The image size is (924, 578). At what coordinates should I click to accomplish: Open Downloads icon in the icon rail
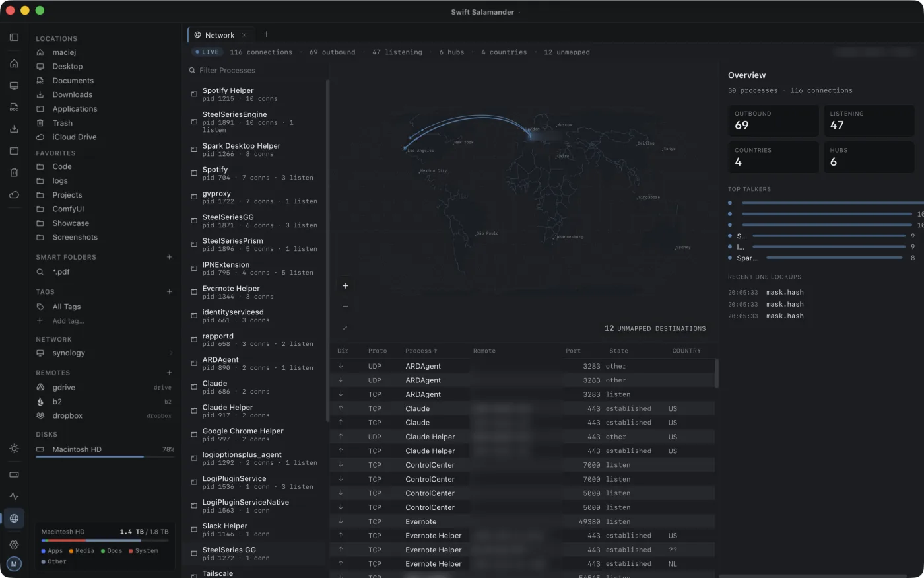click(14, 129)
